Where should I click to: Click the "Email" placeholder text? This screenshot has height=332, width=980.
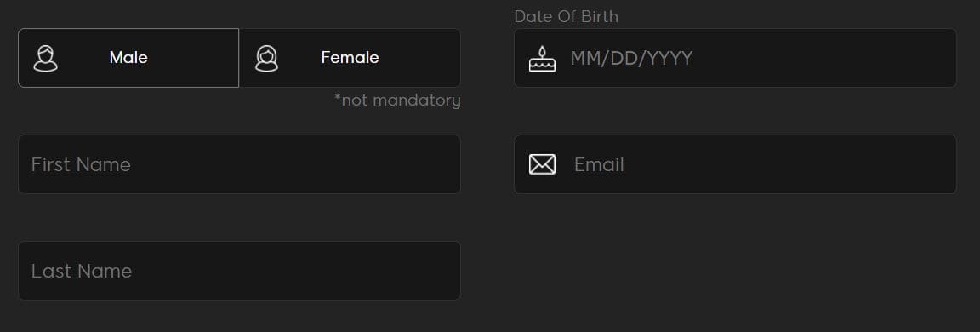(x=599, y=164)
